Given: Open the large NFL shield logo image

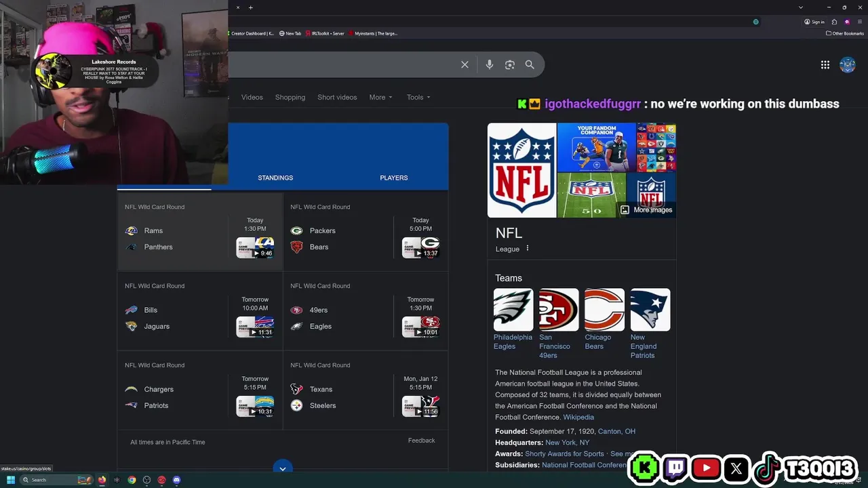Looking at the screenshot, I should 521,170.
